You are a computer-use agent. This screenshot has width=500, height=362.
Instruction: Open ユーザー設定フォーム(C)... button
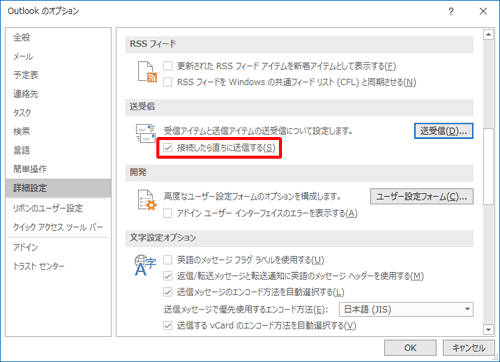(x=422, y=197)
